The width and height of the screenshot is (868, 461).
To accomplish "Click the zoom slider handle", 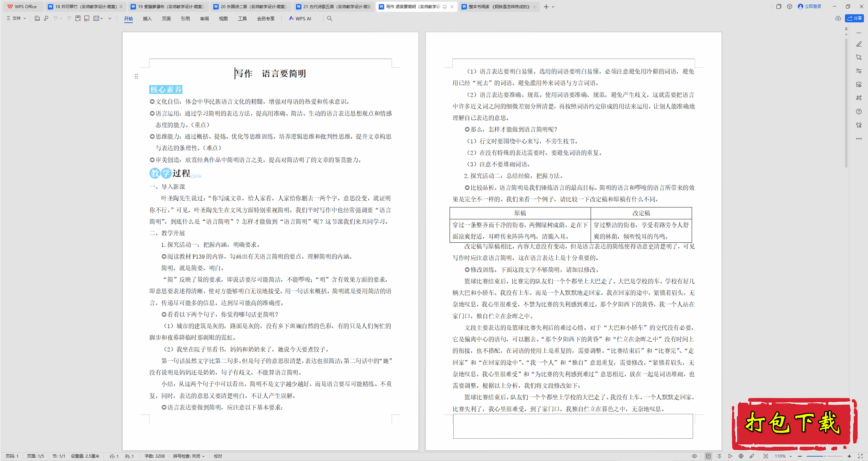I will coord(825,456).
